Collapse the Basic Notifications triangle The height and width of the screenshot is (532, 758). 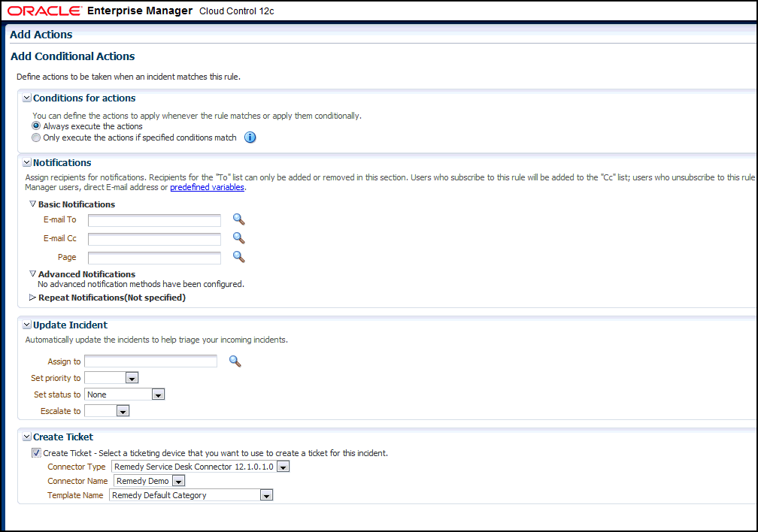(x=32, y=204)
